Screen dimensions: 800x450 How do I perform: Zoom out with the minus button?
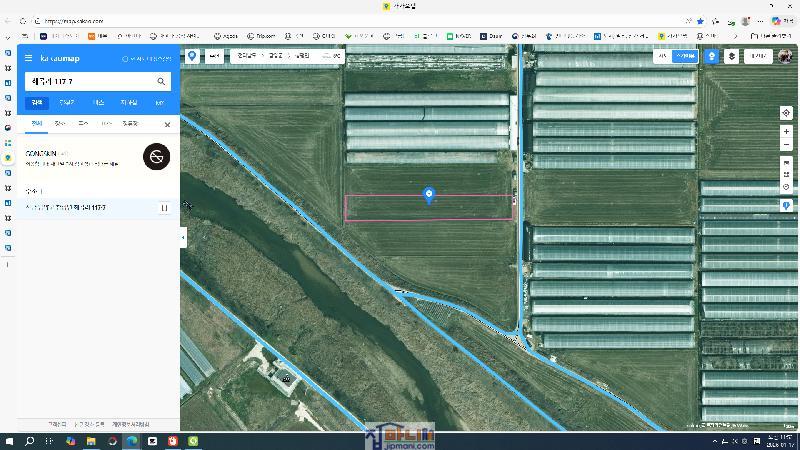786,145
